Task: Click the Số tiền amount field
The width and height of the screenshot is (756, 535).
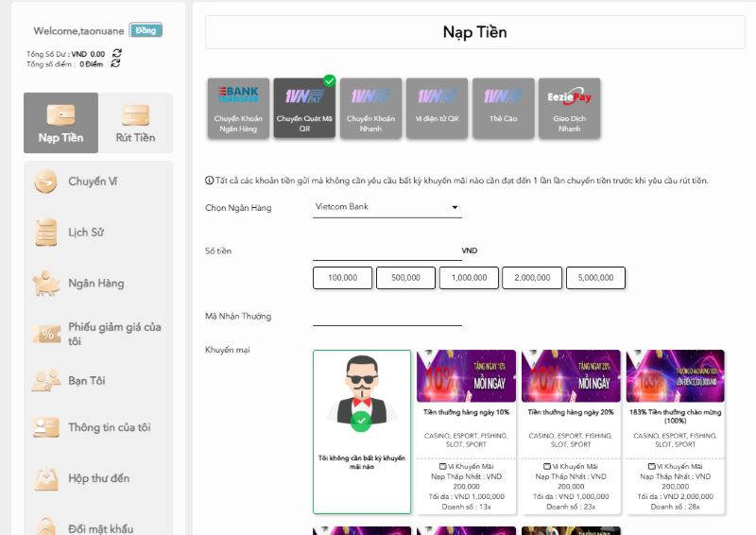Action: tap(387, 250)
